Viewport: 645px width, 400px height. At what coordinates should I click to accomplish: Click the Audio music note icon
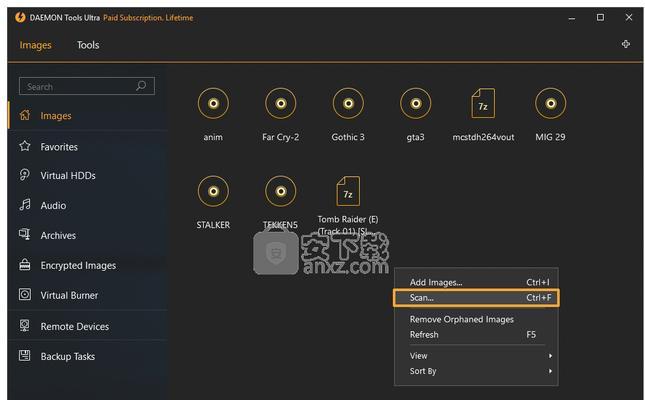click(25, 205)
